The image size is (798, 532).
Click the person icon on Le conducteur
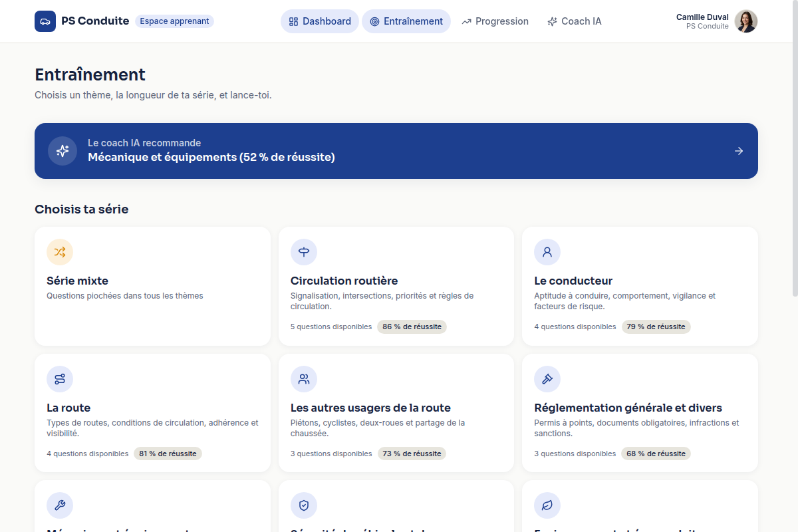tap(547, 252)
